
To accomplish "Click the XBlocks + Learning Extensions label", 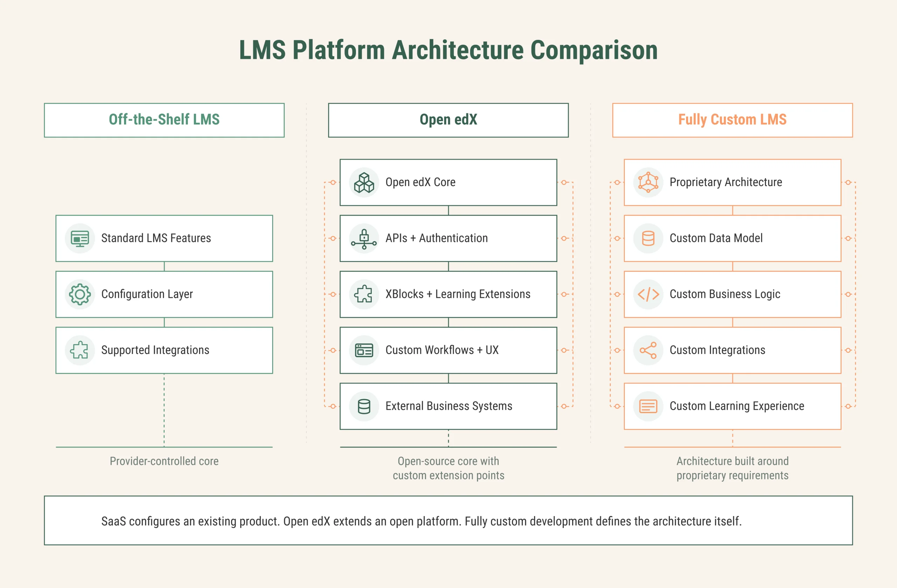I will (458, 294).
